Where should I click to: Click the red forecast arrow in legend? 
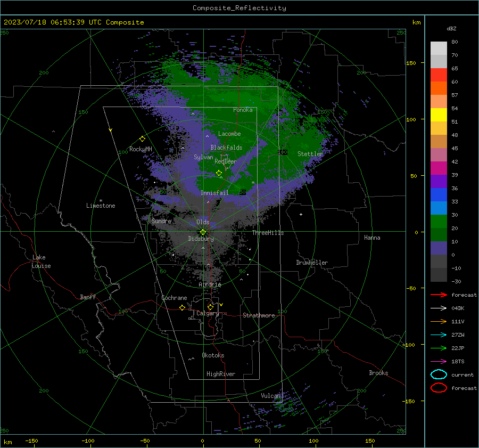pos(439,295)
